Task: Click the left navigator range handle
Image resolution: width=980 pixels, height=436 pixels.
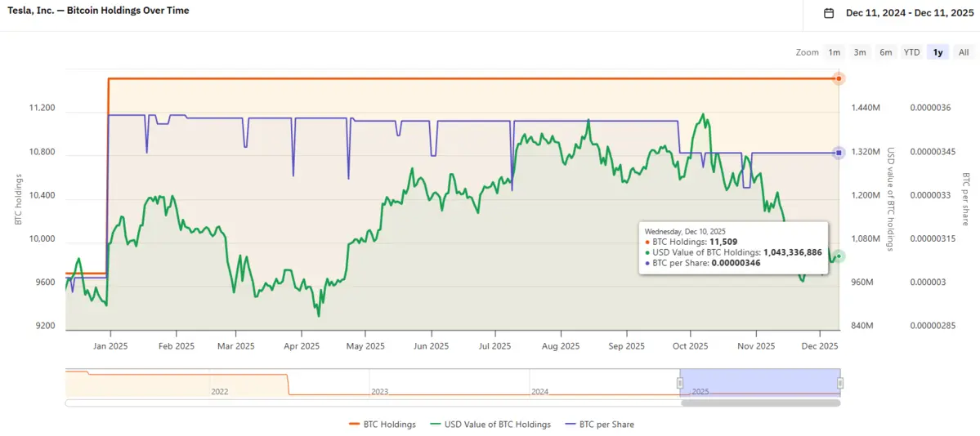Action: [680, 383]
